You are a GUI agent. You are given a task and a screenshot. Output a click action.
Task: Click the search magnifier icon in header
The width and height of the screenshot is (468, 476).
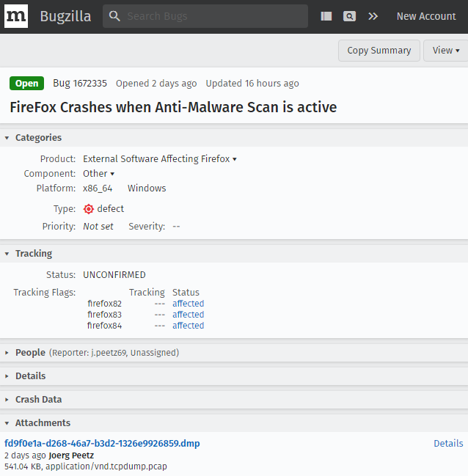point(114,16)
